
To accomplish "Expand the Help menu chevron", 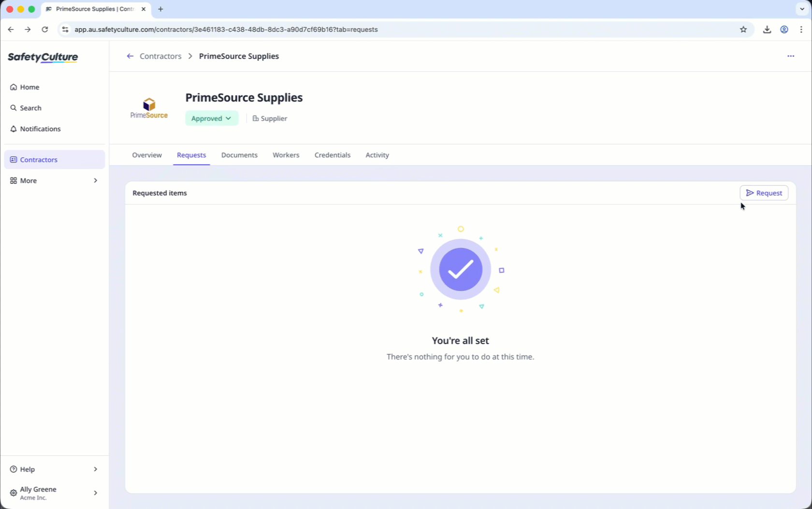I will pos(95,469).
